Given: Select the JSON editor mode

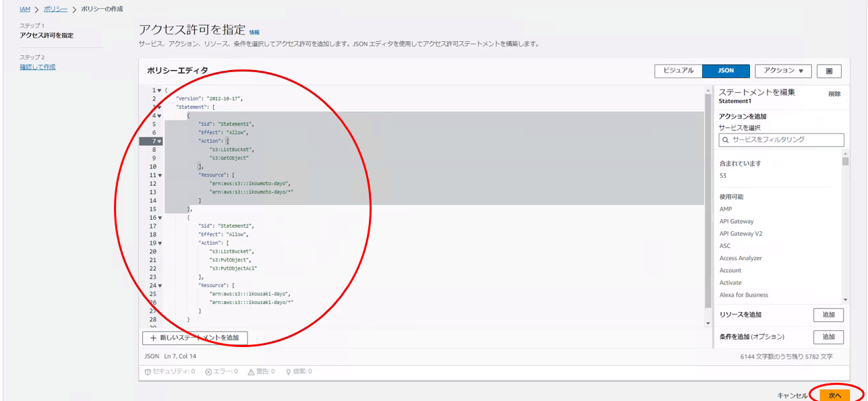Looking at the screenshot, I should [x=726, y=71].
